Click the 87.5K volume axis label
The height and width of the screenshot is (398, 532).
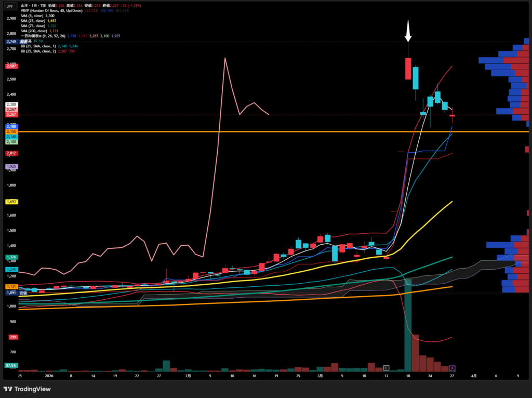(11, 365)
